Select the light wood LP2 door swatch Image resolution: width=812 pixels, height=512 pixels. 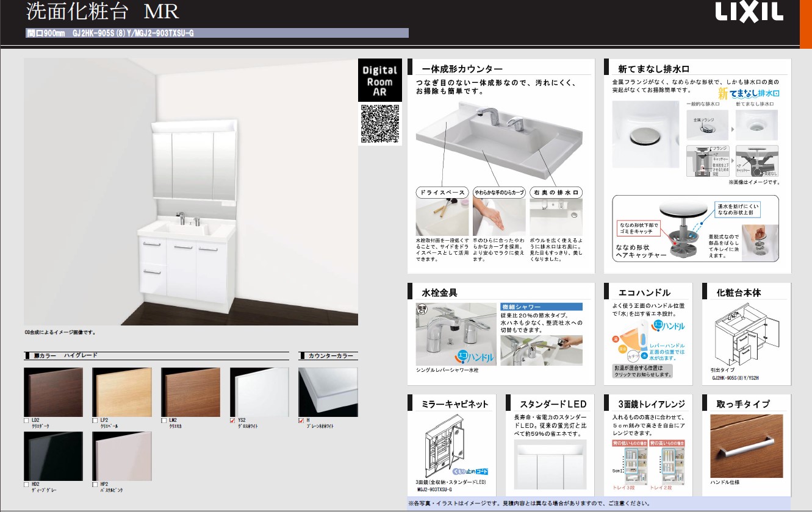click(x=122, y=392)
